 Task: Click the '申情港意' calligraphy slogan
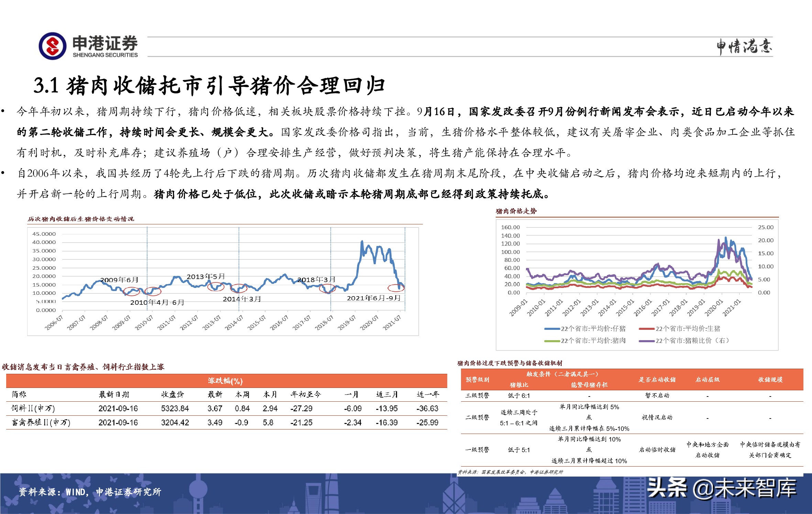pyautogui.click(x=744, y=46)
